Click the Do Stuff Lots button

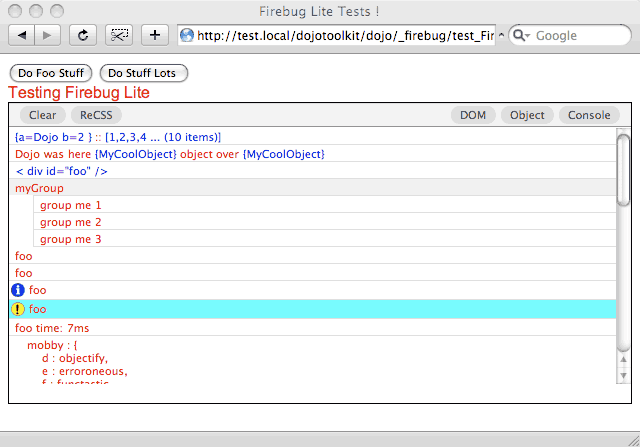tap(144, 73)
